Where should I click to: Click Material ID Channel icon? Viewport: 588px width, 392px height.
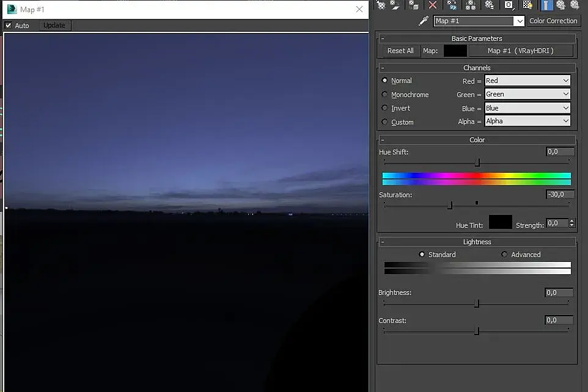coord(509,5)
